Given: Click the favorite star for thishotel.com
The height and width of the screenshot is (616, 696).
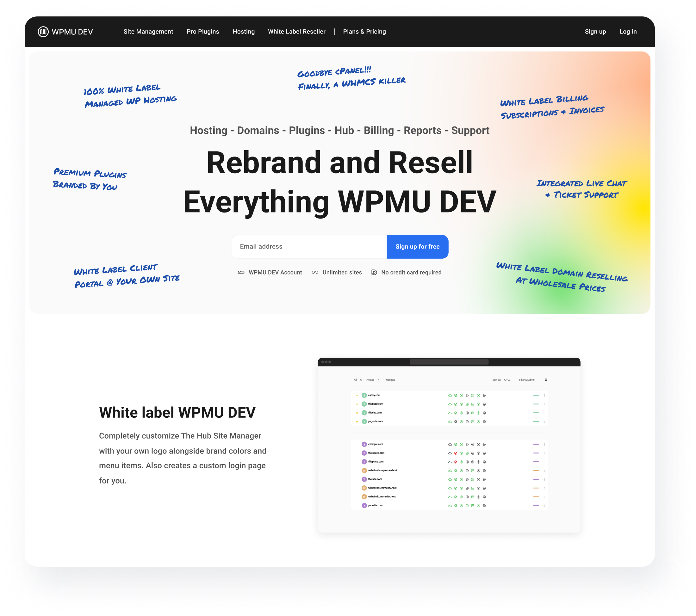Looking at the screenshot, I should (357, 404).
